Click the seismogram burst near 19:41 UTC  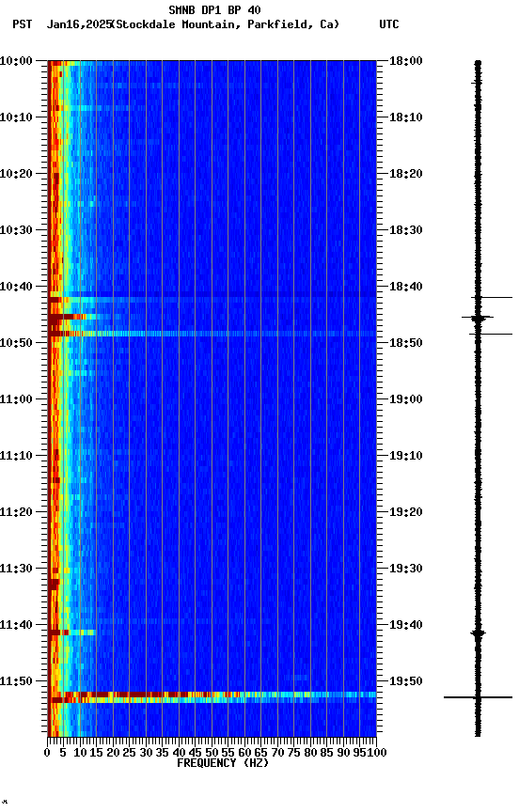point(478,633)
